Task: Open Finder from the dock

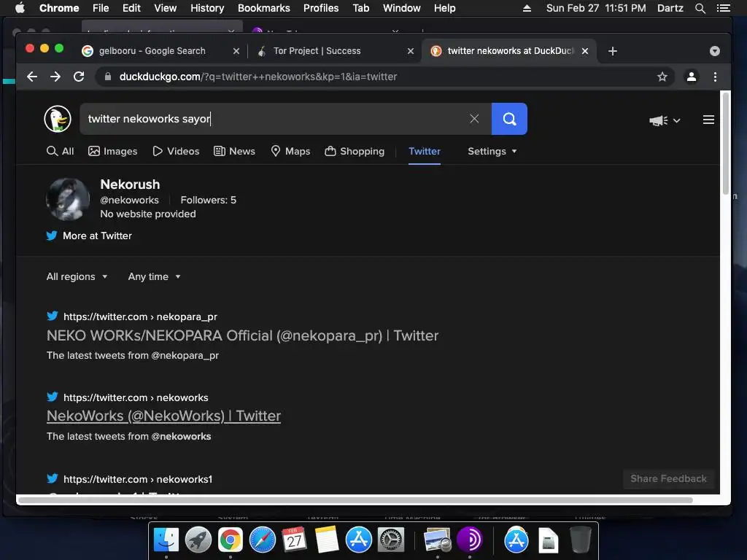Action: click(166, 540)
